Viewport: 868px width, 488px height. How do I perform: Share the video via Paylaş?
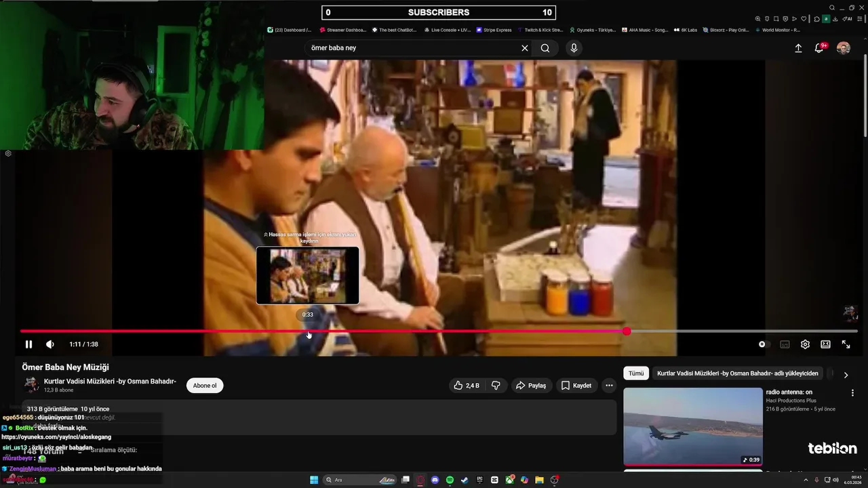click(x=531, y=386)
